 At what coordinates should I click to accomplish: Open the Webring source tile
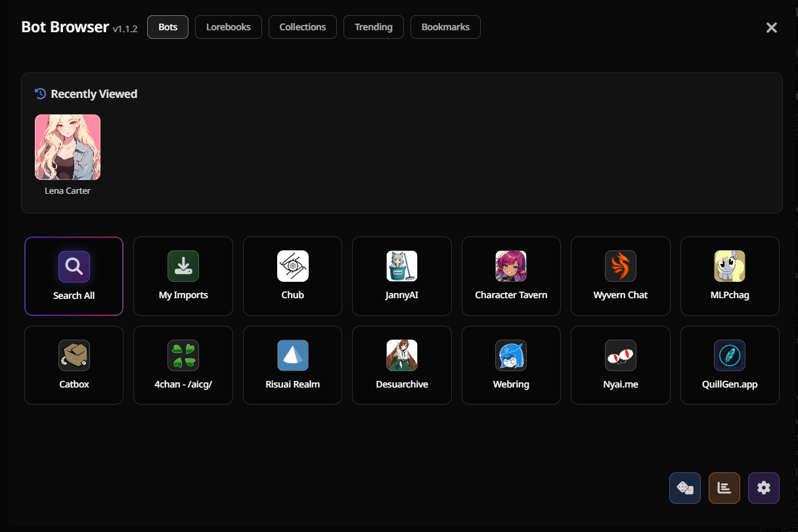coord(511,365)
